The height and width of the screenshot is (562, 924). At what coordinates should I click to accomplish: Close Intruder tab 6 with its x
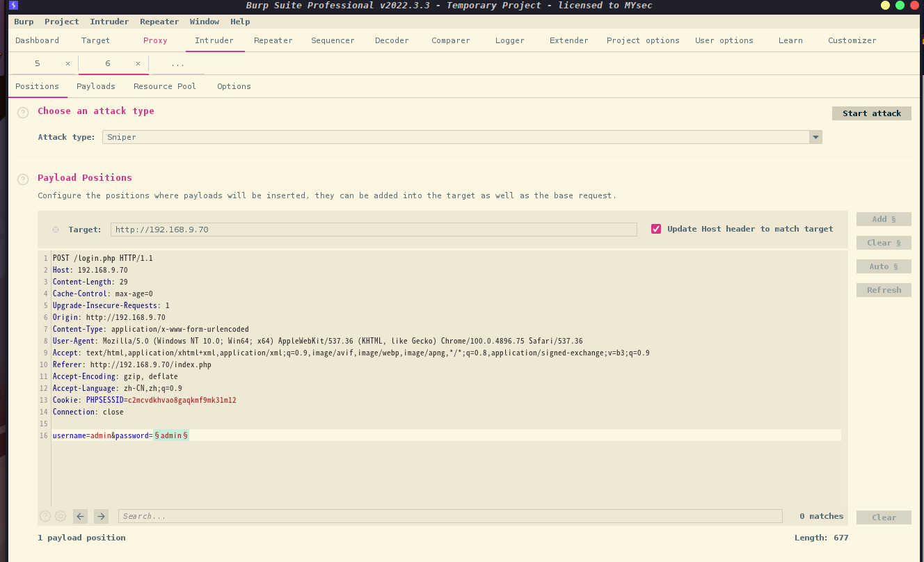point(138,64)
